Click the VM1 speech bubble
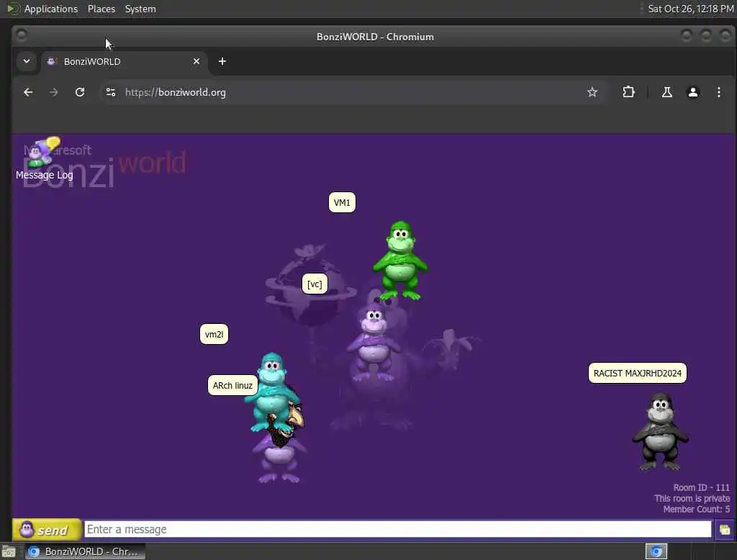The width and height of the screenshot is (737, 560). 342,203
